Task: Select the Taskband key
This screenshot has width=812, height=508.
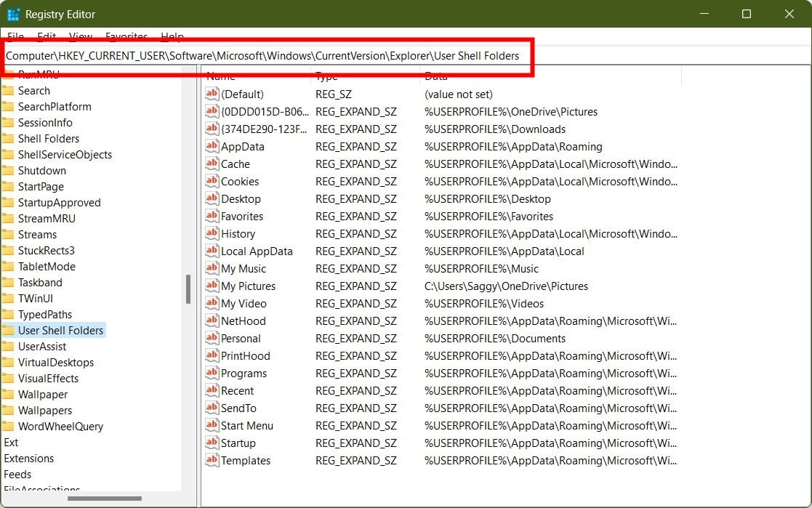Action: 40,283
